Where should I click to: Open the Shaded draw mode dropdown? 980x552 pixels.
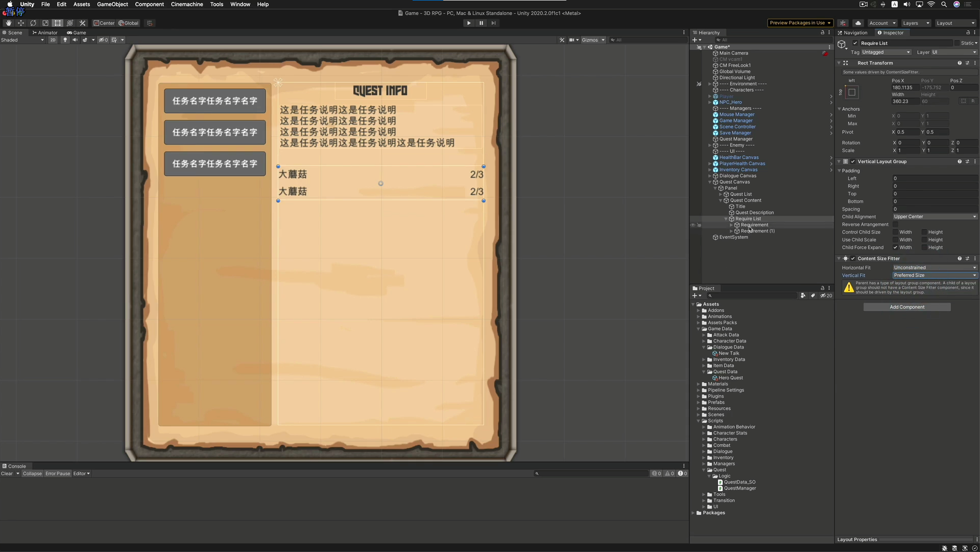click(x=21, y=40)
